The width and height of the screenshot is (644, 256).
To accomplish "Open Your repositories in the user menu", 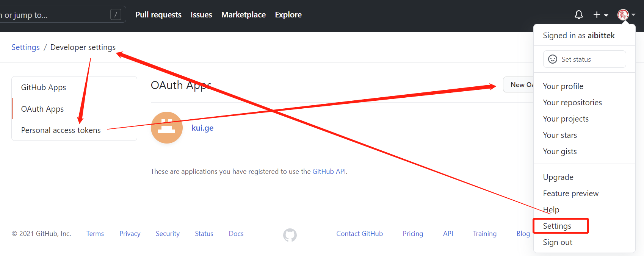I will pos(572,103).
